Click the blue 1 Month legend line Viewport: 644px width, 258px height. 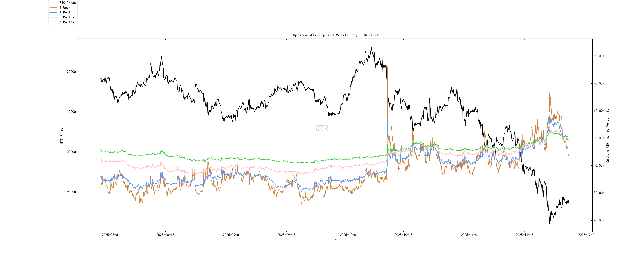click(53, 12)
